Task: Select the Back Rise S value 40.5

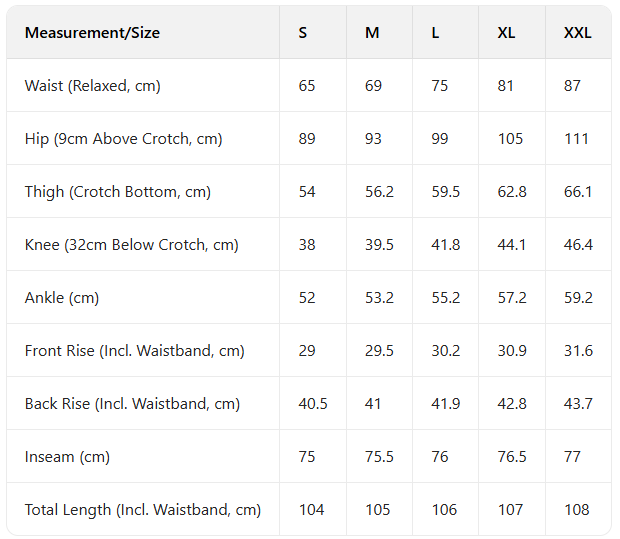Action: tap(313, 404)
